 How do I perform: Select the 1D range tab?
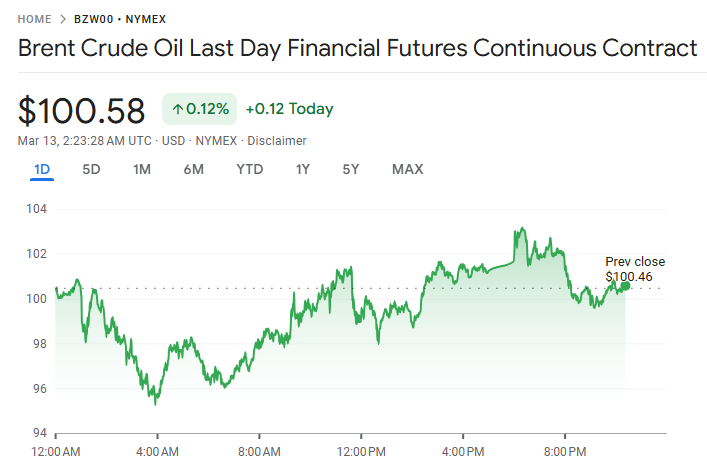pyautogui.click(x=42, y=169)
